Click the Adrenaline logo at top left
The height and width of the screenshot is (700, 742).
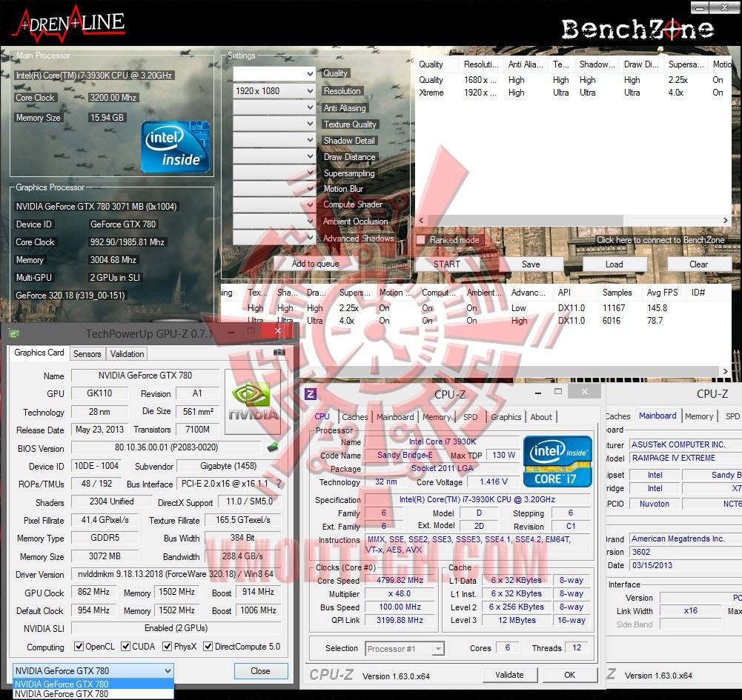click(x=70, y=23)
